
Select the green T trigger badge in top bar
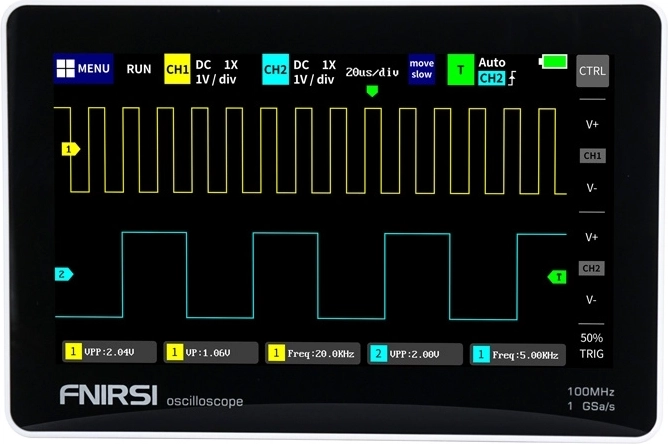click(460, 71)
